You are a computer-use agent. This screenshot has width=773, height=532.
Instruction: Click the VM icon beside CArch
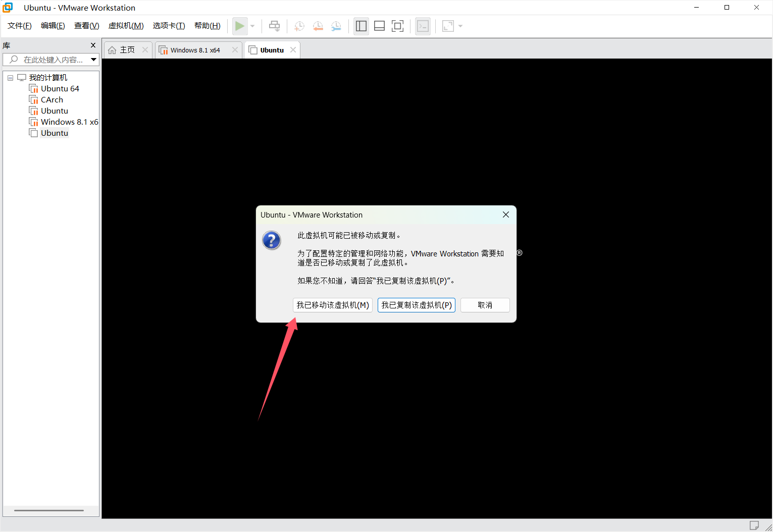pyautogui.click(x=34, y=100)
